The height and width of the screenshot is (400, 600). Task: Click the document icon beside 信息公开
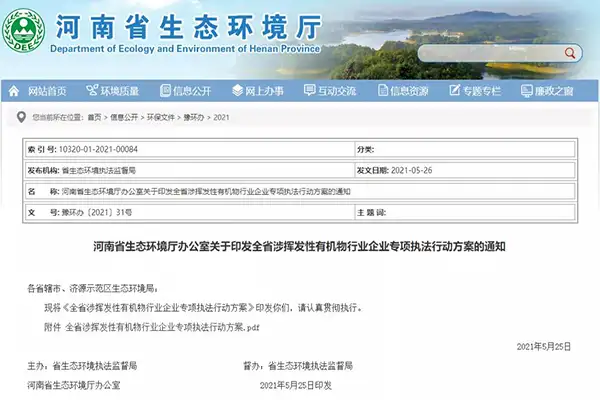(165, 91)
